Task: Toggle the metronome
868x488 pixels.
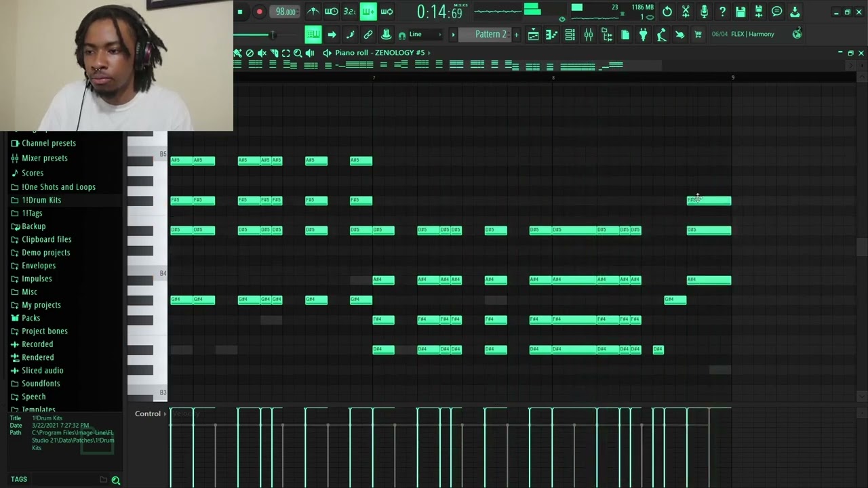Action: point(313,12)
